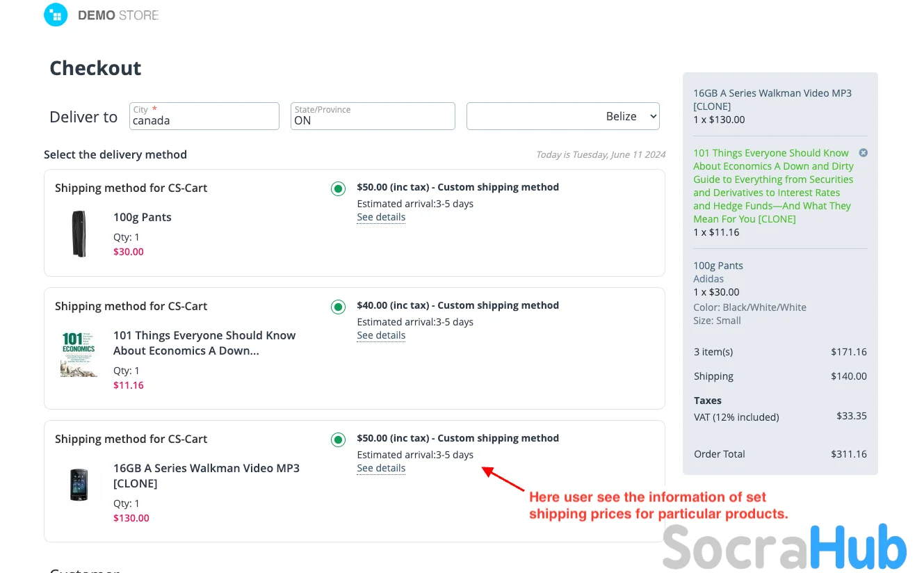This screenshot has height=573, width=924.
Task: Show See details for Walkman shipping
Action: pos(381,468)
